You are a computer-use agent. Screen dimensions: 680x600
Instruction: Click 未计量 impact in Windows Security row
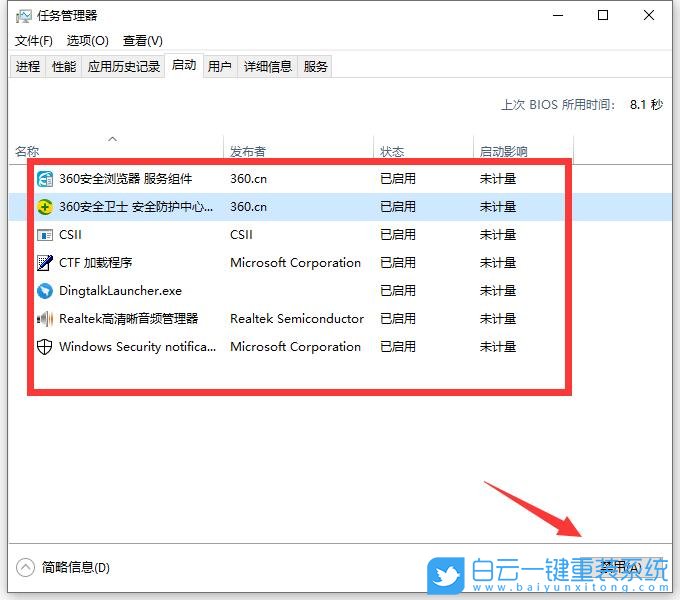pos(498,347)
